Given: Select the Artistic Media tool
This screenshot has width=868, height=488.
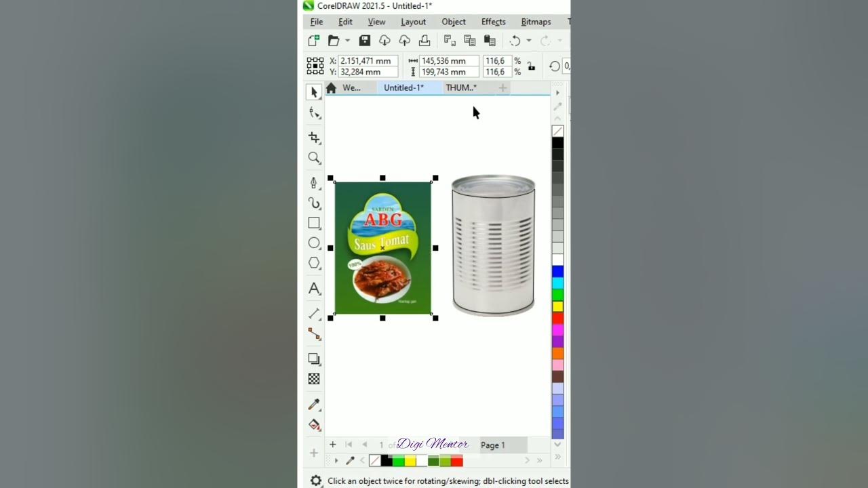Looking at the screenshot, I should tap(314, 203).
